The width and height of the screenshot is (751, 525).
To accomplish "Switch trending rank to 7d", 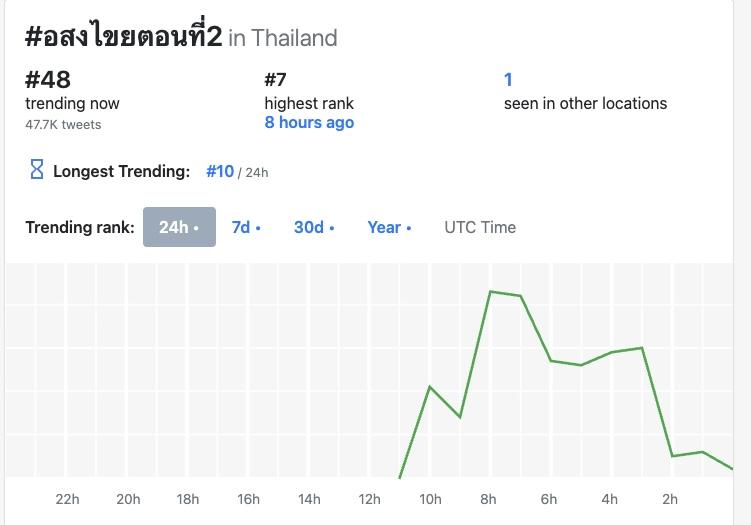I will 246,227.
